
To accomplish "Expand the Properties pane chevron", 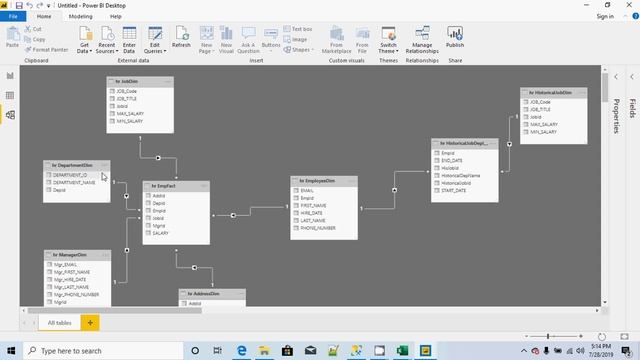I will click(616, 77).
